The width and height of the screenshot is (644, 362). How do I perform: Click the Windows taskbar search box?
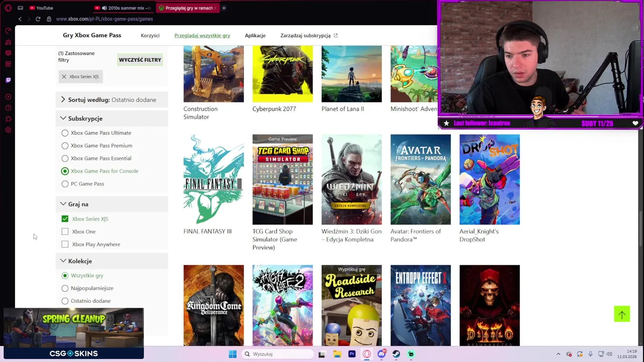277,354
